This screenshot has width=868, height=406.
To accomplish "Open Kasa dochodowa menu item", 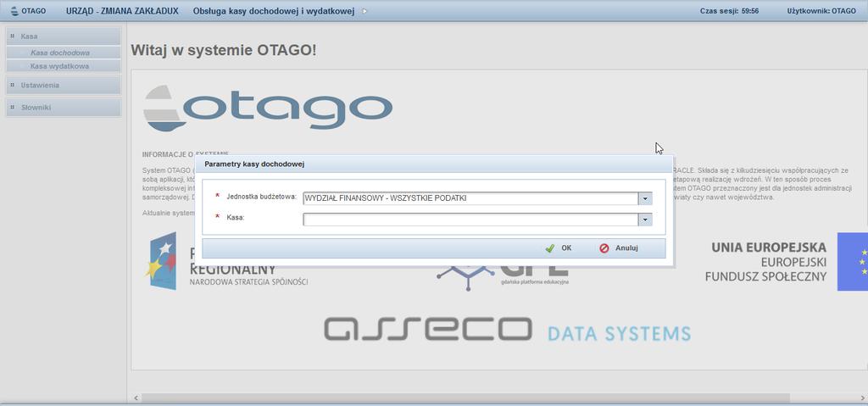I will point(64,53).
